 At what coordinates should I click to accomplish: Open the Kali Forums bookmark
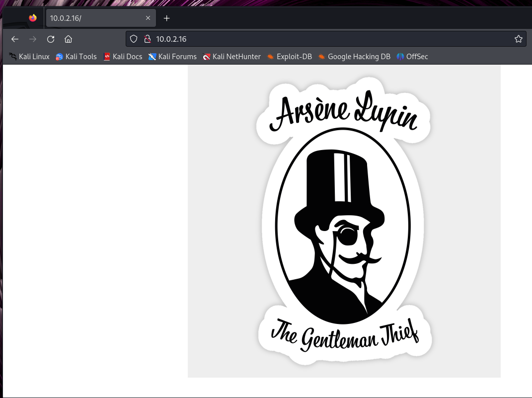172,57
